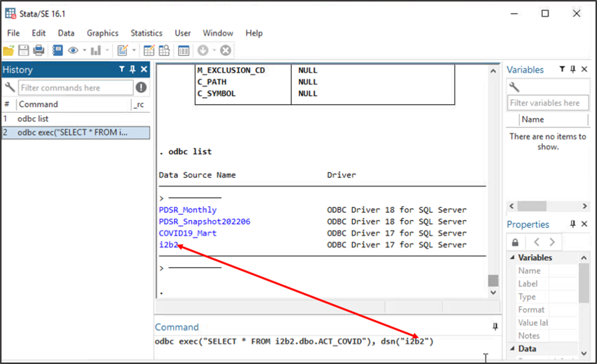Open the Log notebook icon
Viewport: 597px width, 364px height.
57,50
